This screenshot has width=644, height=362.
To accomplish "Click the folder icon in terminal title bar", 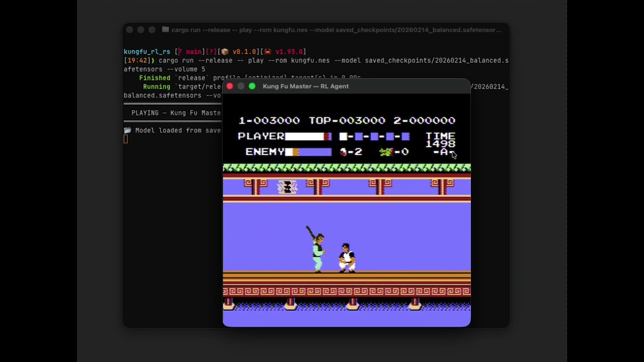I will pyautogui.click(x=165, y=30).
